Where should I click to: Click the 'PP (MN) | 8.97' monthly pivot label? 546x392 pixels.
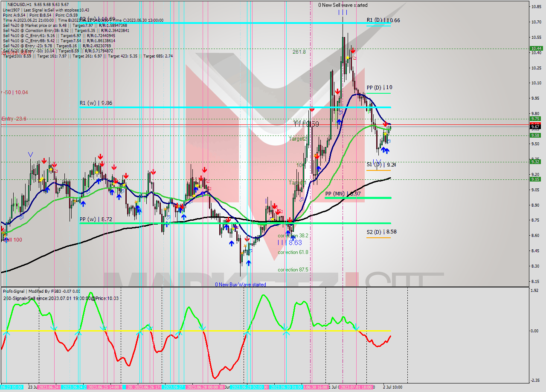[343, 194]
